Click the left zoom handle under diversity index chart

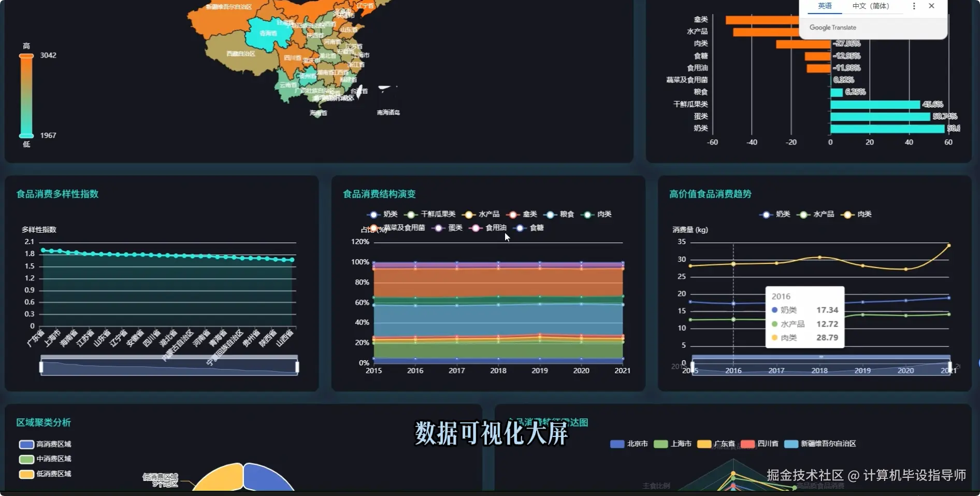point(41,367)
